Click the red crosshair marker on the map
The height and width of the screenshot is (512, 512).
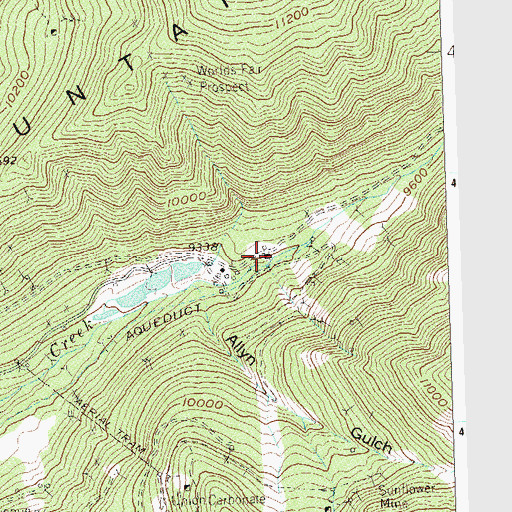click(x=256, y=256)
